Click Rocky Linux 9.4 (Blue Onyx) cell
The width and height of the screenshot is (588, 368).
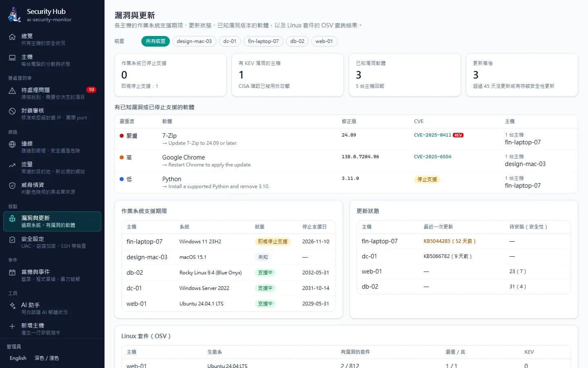[x=210, y=273]
